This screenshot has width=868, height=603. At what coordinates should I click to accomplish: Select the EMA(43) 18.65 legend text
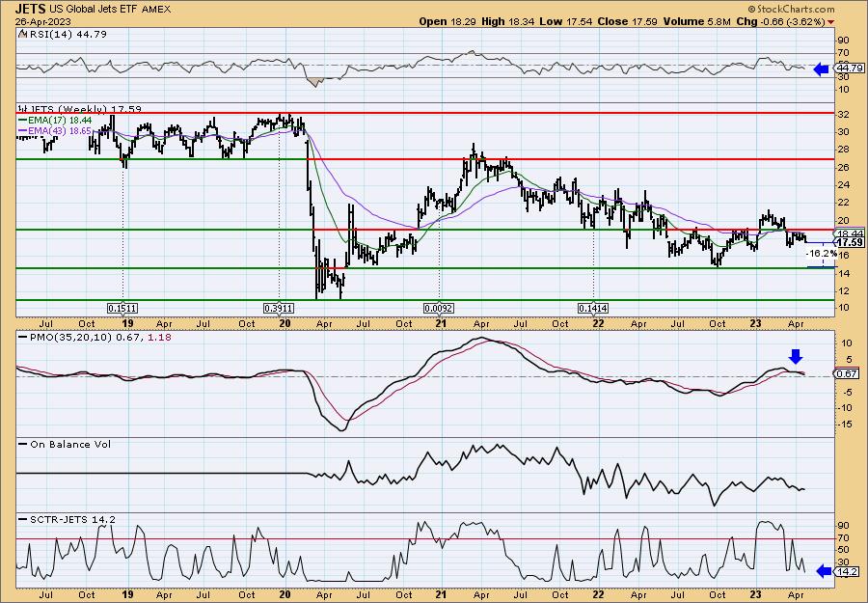tap(60, 130)
